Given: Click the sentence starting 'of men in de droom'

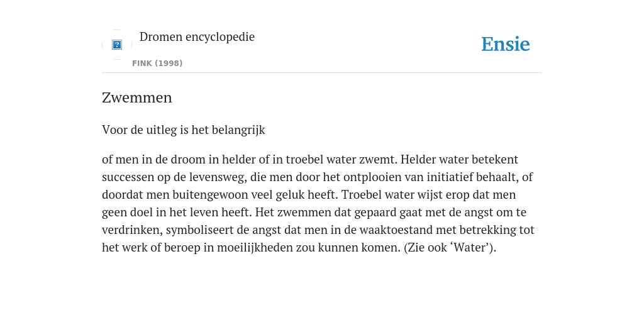Looking at the screenshot, I should pos(250,159).
